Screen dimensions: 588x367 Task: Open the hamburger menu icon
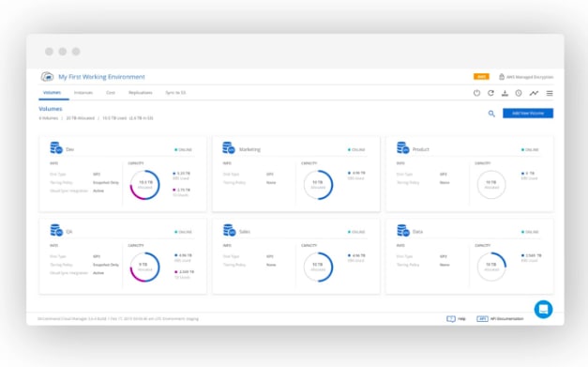pos(550,93)
